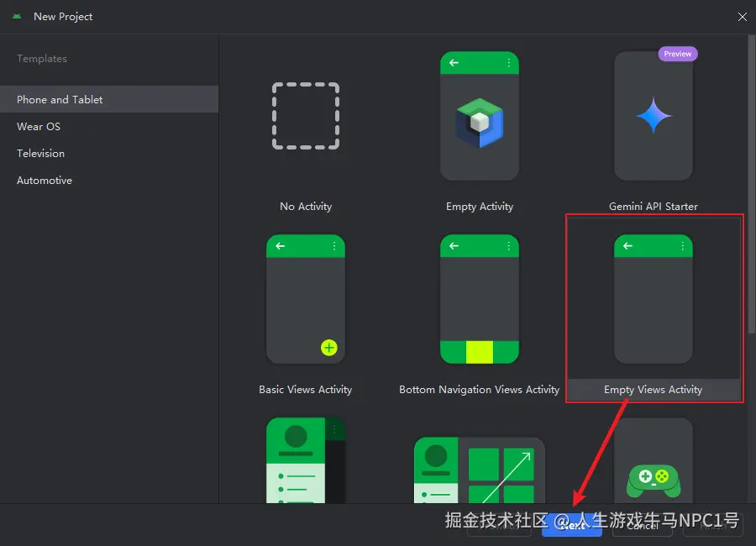Click the game controller template icon
756x546 pixels.
[x=654, y=480]
